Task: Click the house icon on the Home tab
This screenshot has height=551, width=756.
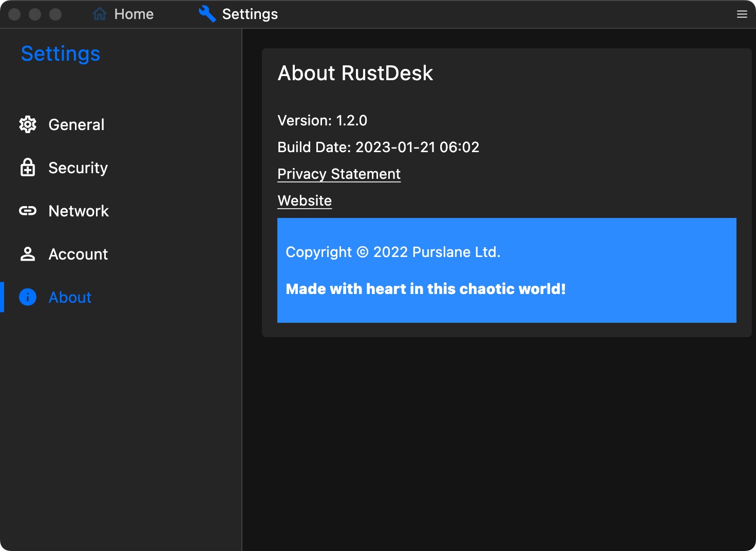Action: click(99, 13)
